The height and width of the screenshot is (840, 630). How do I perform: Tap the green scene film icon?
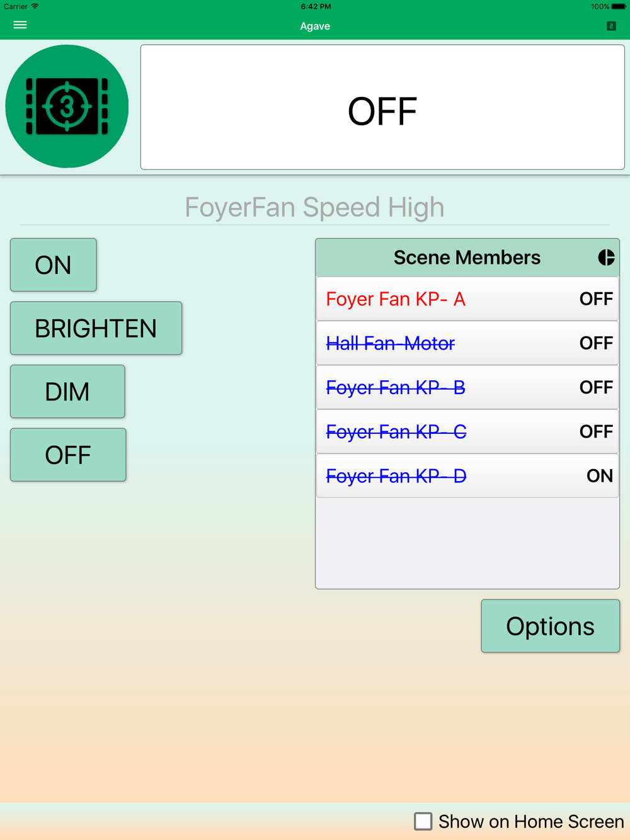(67, 106)
